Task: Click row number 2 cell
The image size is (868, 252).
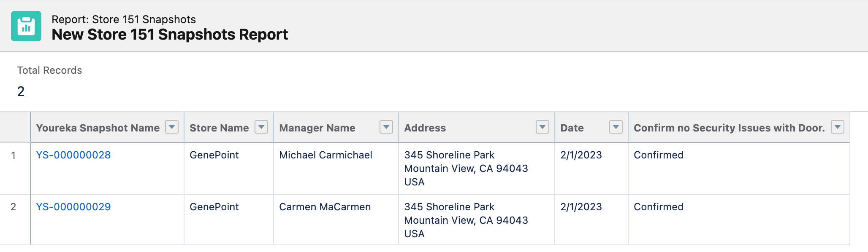Action: 15,220
